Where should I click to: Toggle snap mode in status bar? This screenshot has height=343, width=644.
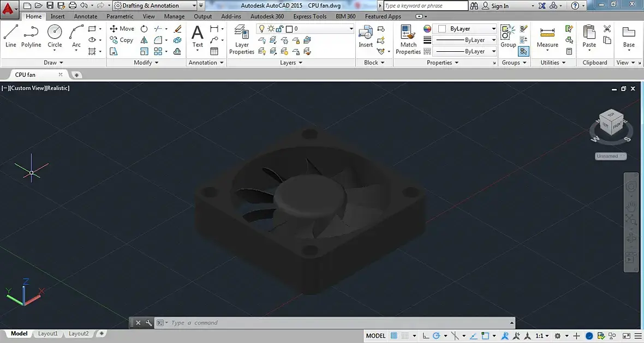[405, 335]
